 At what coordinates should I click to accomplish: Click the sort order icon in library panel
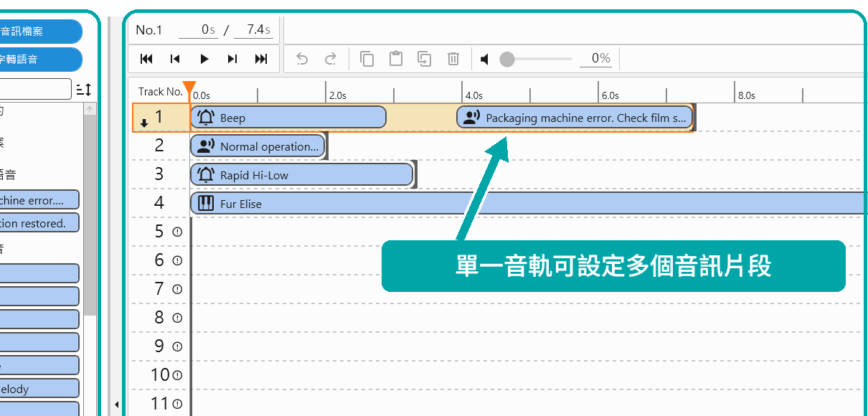(x=84, y=90)
